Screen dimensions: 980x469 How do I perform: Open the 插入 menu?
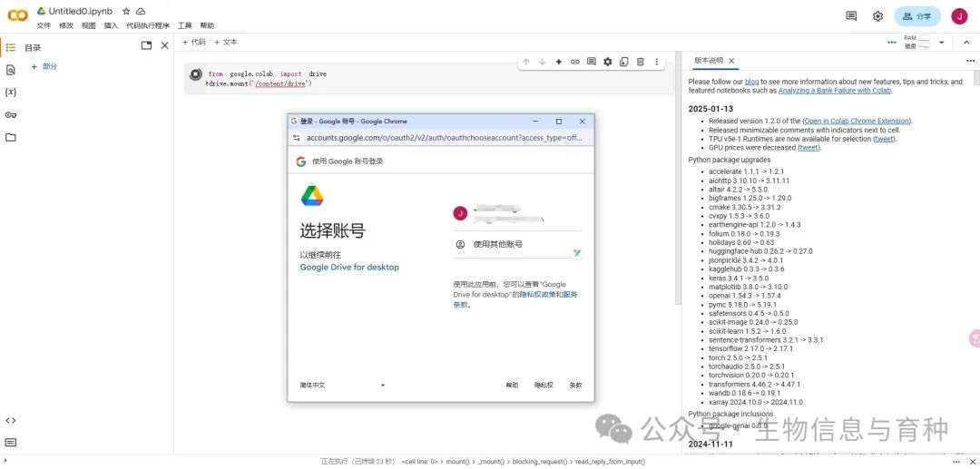click(x=112, y=25)
